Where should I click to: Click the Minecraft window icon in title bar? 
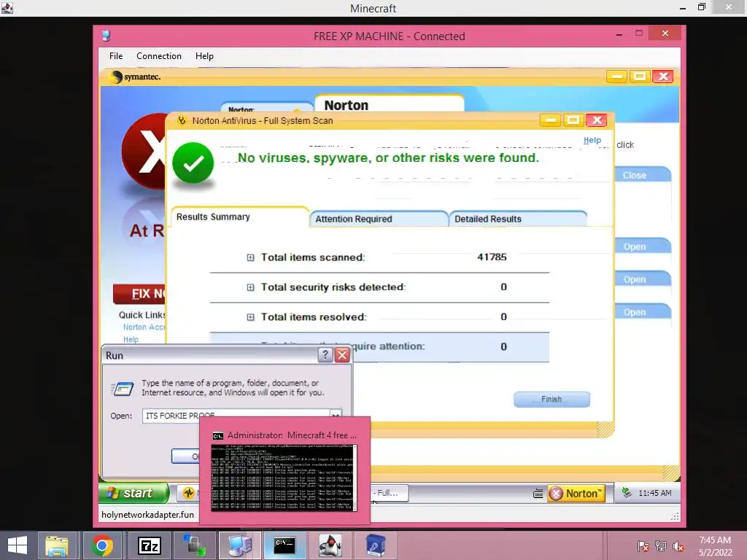click(7, 8)
